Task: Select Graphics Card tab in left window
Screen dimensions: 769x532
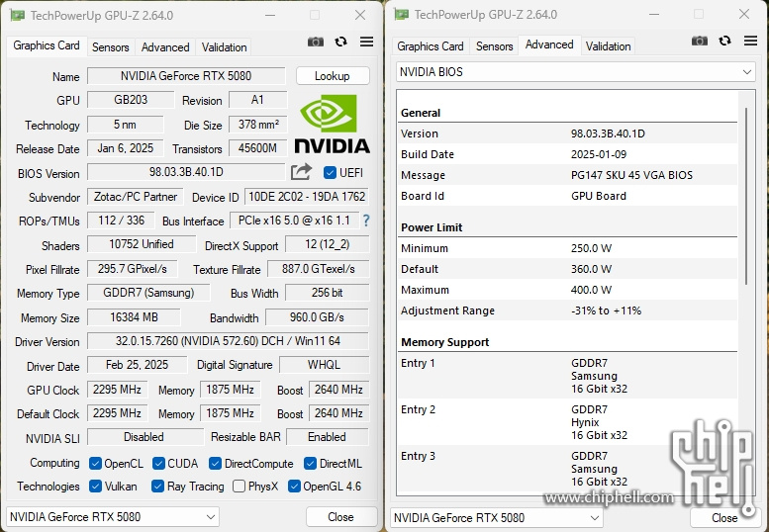Action: point(47,45)
